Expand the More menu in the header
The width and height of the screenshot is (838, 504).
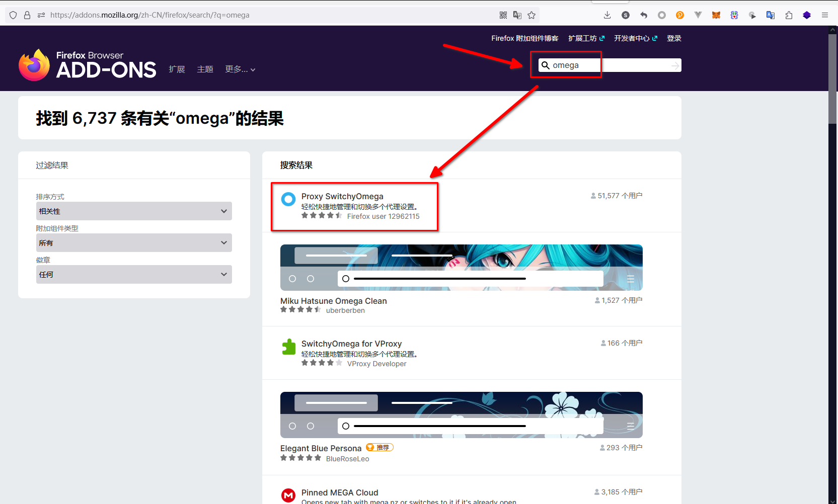click(x=240, y=69)
